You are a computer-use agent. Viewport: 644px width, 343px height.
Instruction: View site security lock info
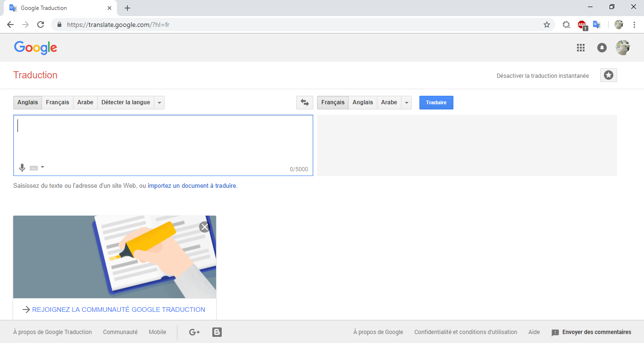(59, 25)
